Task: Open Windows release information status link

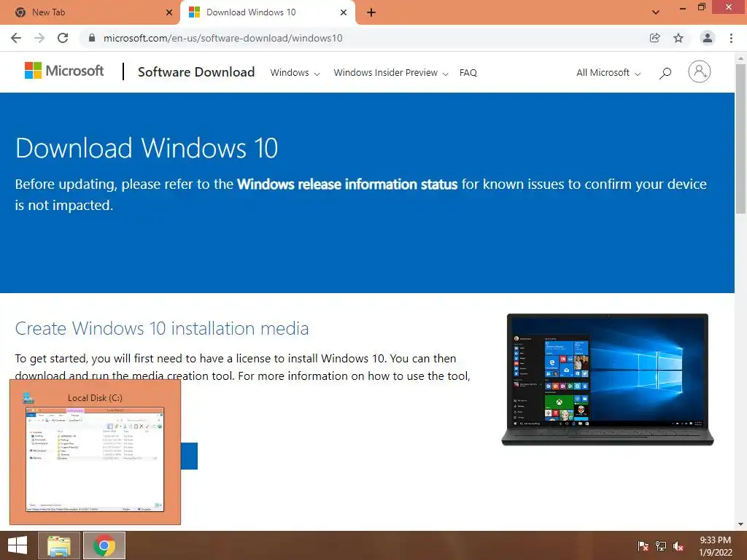Action: (x=347, y=184)
